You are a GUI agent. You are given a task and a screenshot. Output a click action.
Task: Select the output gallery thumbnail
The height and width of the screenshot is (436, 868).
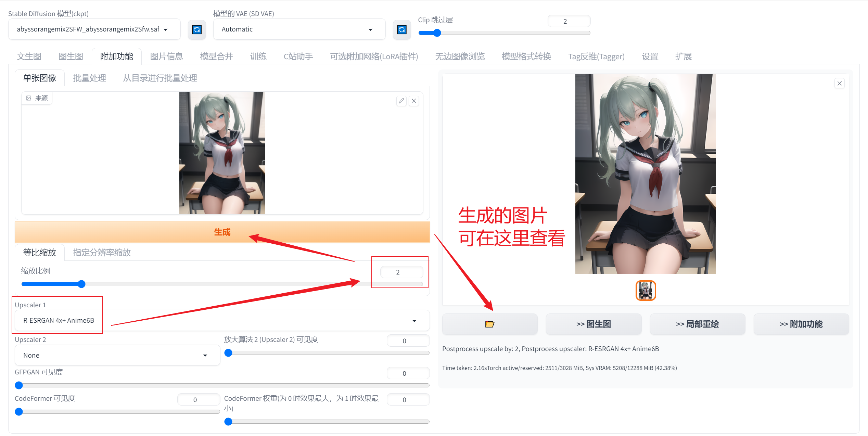(x=646, y=291)
